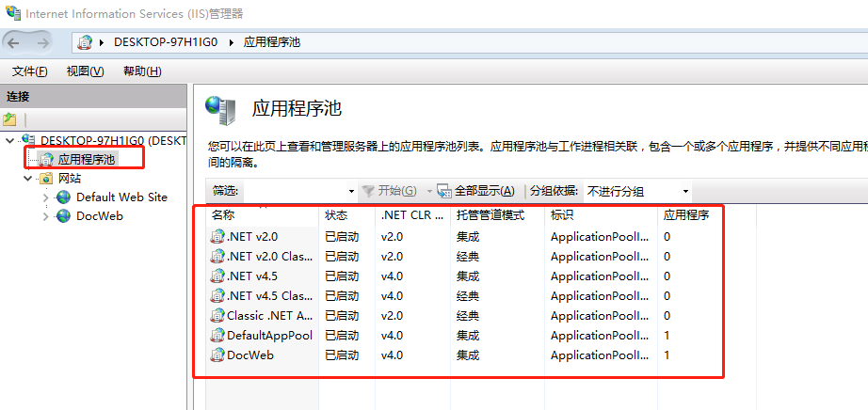Click the v2.0 CLR value in Classic .NET row
This screenshot has width=868, height=410.
point(392,315)
